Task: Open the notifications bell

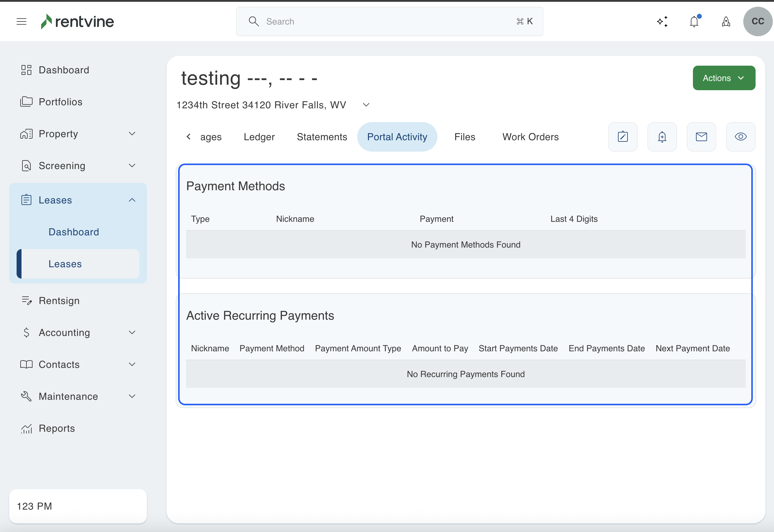Action: coord(694,22)
